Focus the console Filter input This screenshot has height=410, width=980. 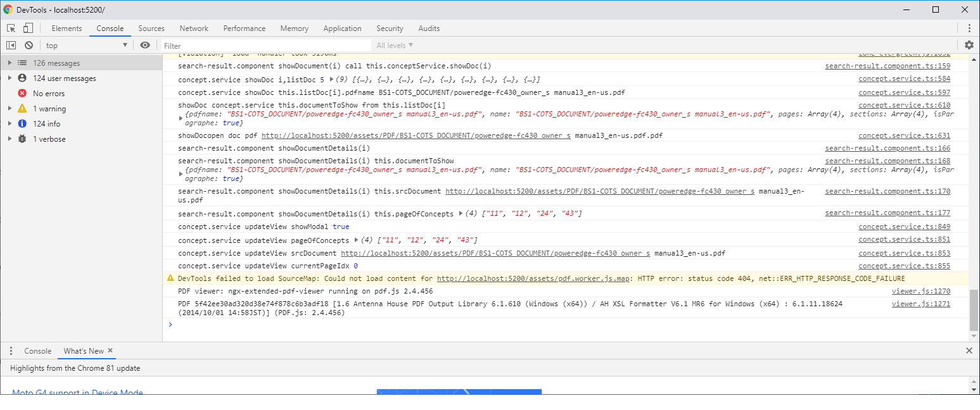(x=266, y=46)
